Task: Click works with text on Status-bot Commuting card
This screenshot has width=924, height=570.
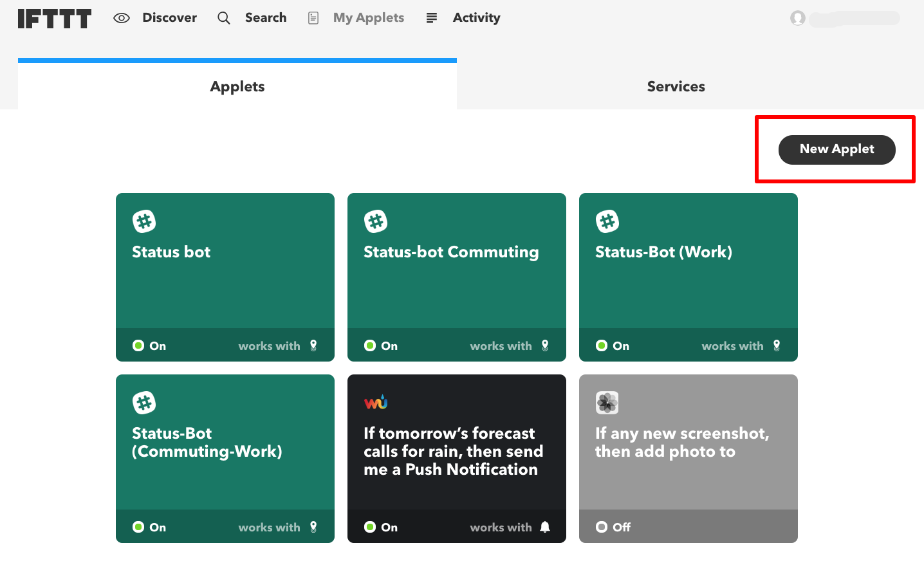Action: (x=501, y=346)
